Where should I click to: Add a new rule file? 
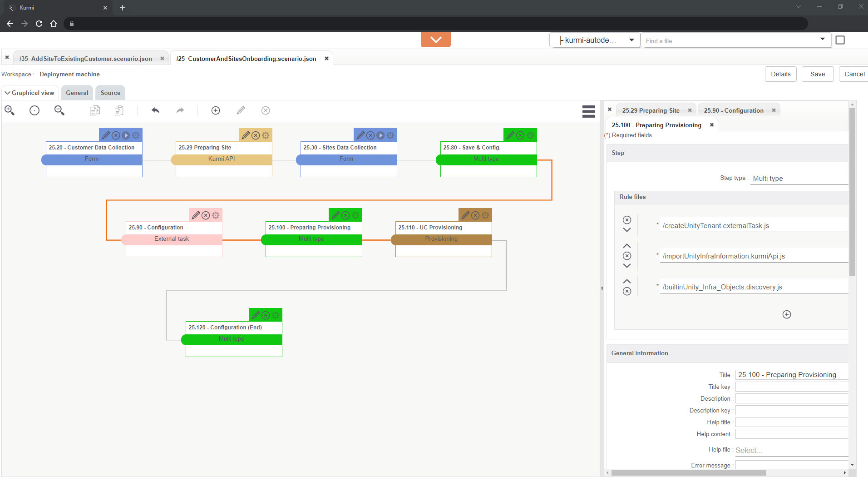click(x=787, y=314)
